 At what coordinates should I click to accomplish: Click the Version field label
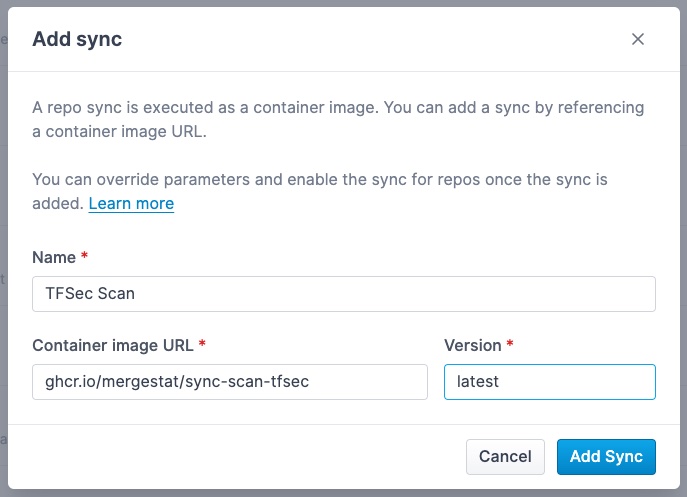tap(472, 345)
